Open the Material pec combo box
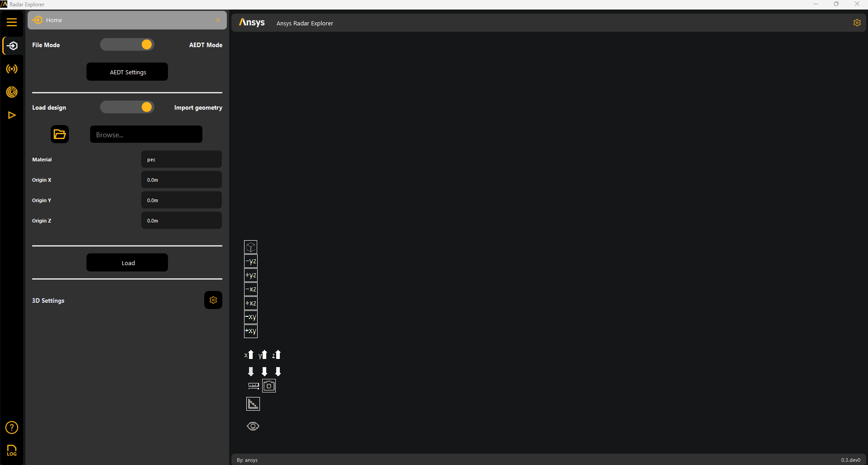This screenshot has height=465, width=868. point(181,160)
